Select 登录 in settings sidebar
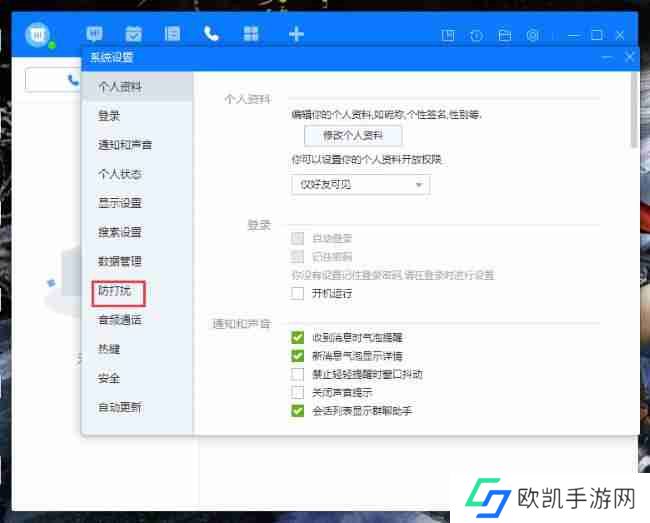This screenshot has height=523, width=650. 137,116
